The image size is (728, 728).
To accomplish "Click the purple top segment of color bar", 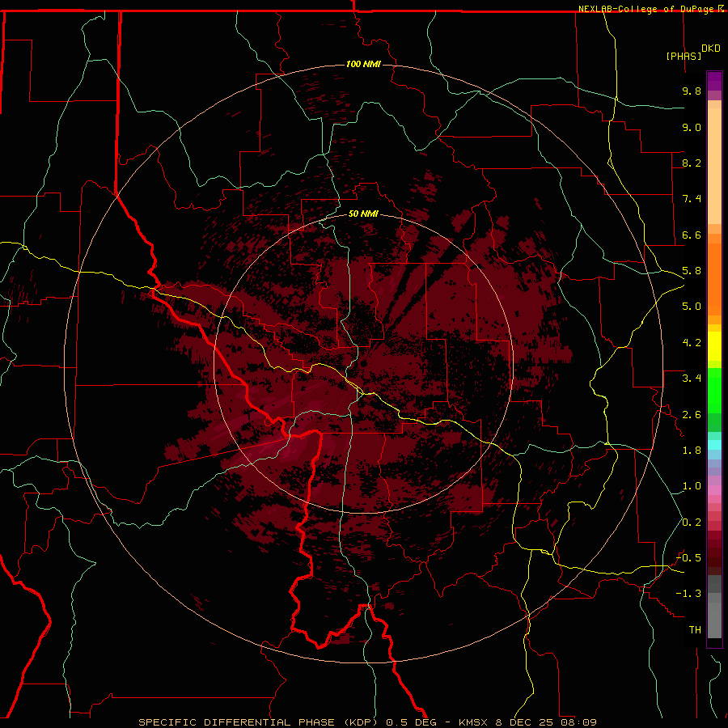I will [714, 81].
